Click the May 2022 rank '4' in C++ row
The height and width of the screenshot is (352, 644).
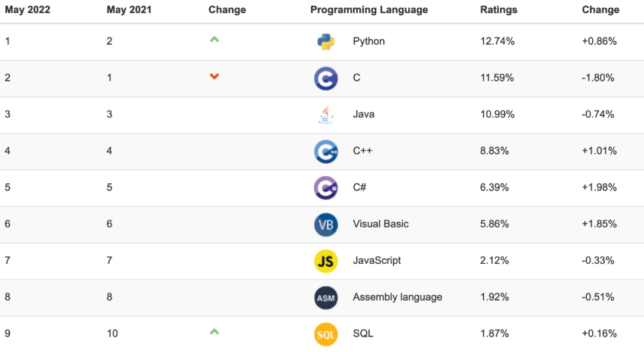[x=7, y=151]
